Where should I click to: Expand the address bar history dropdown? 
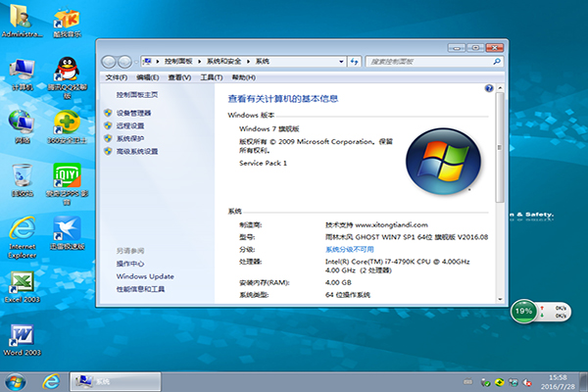(x=341, y=62)
